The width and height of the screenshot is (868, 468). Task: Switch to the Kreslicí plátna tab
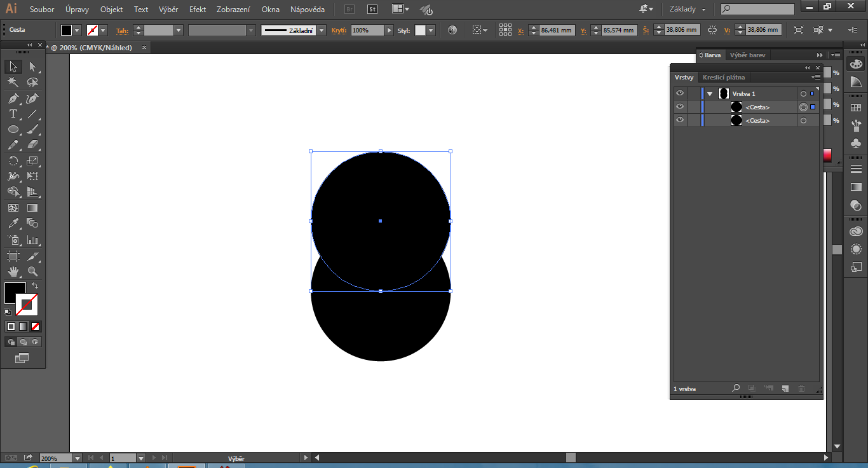click(723, 77)
